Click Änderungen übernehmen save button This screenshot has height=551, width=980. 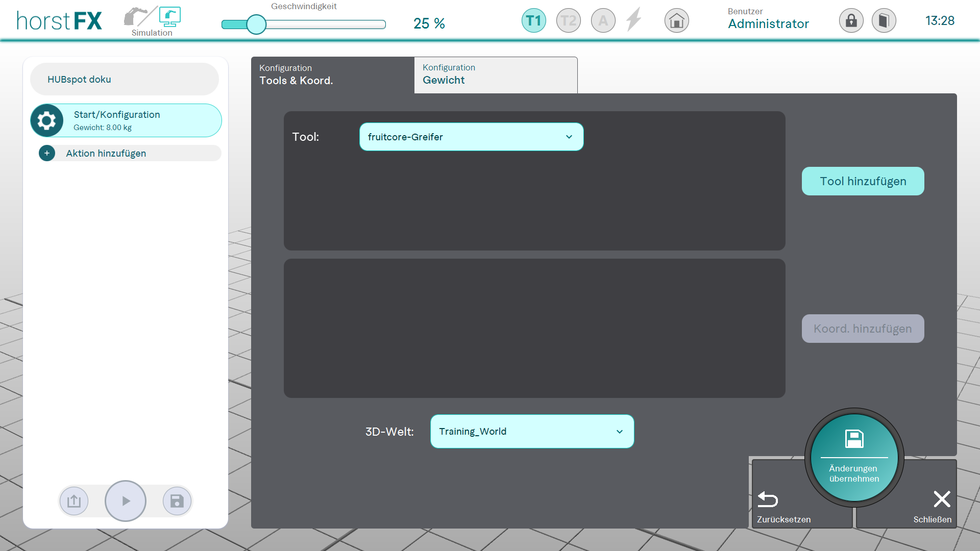(854, 458)
